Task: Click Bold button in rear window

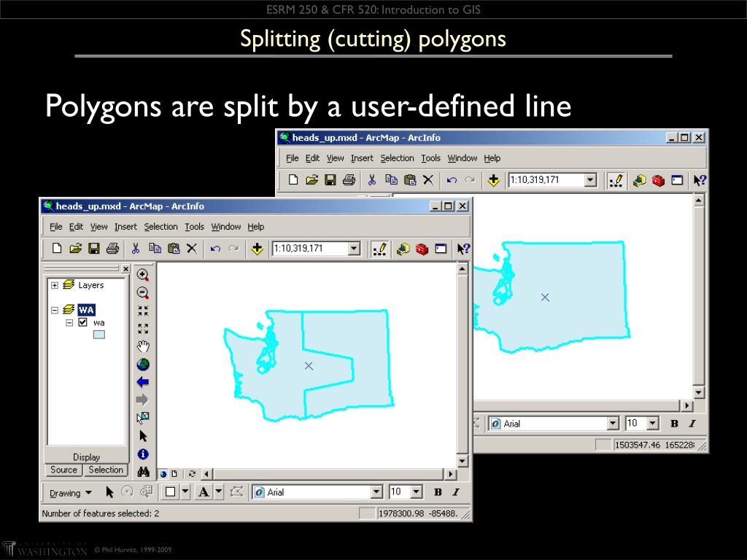Action: (x=674, y=424)
